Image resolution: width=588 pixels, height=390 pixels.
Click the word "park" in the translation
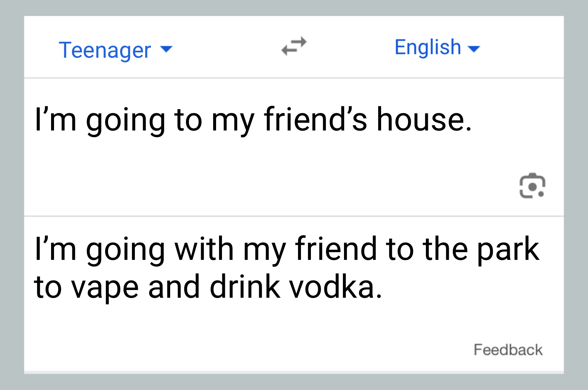(508, 249)
